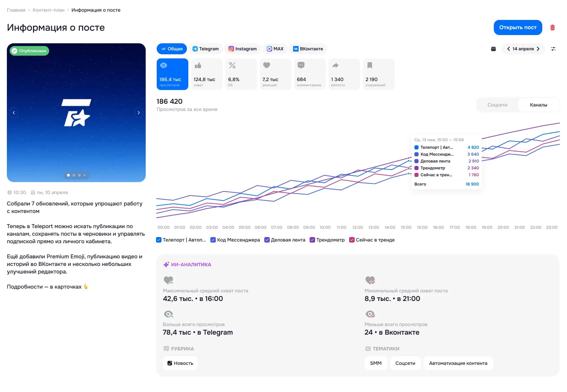Click blue Телепорт swatch in chart tooltip
567x392 pixels.
point(416,147)
